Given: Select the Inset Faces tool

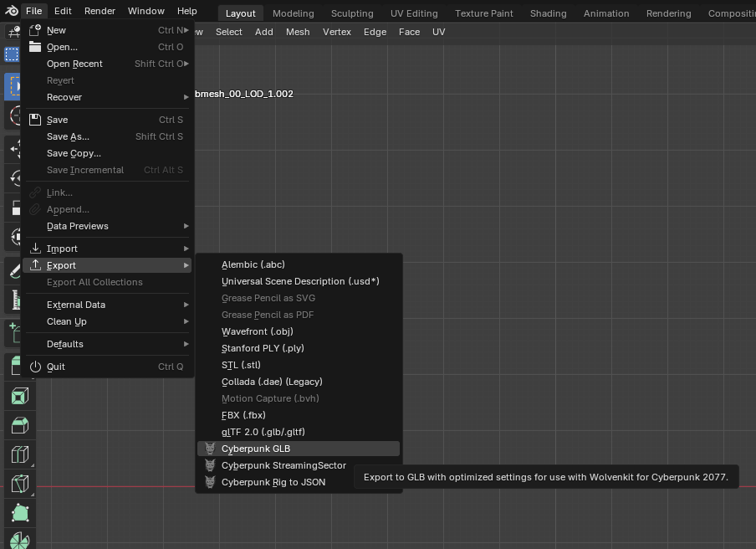Looking at the screenshot, I should point(19,397).
